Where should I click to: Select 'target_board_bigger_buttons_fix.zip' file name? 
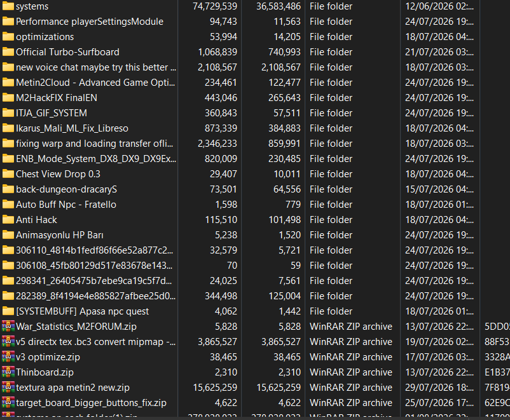[91, 403]
